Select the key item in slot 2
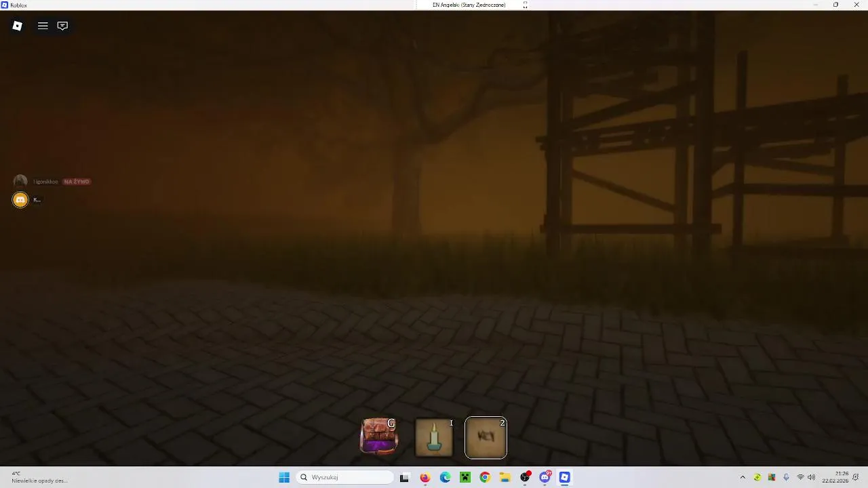The height and width of the screenshot is (488, 868). click(x=486, y=437)
